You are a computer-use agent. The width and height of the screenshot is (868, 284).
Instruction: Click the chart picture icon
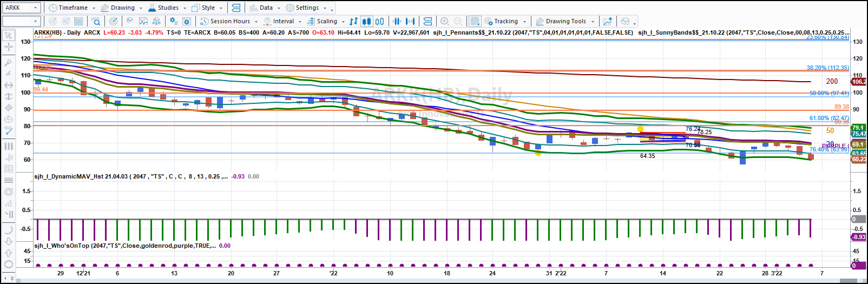click(x=143, y=21)
